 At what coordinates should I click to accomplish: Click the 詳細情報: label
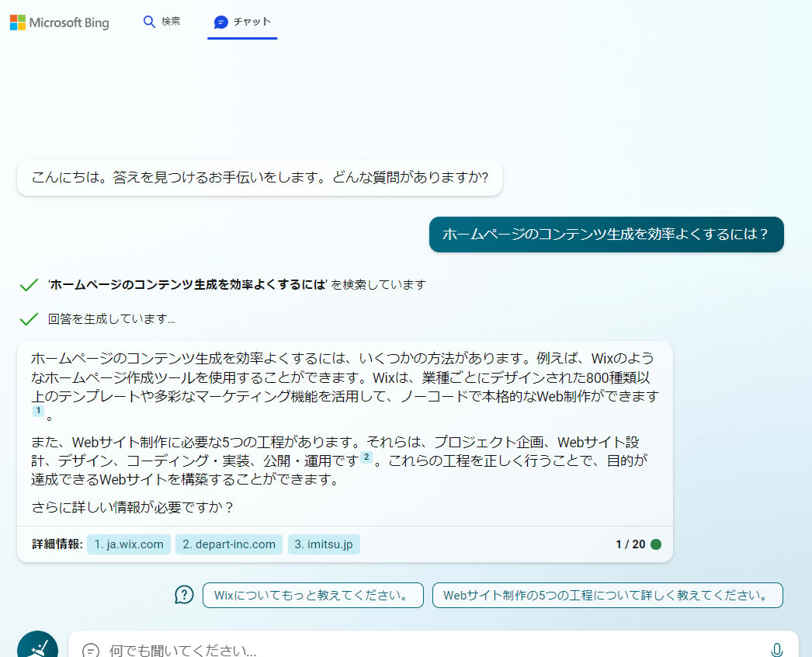[x=57, y=544]
